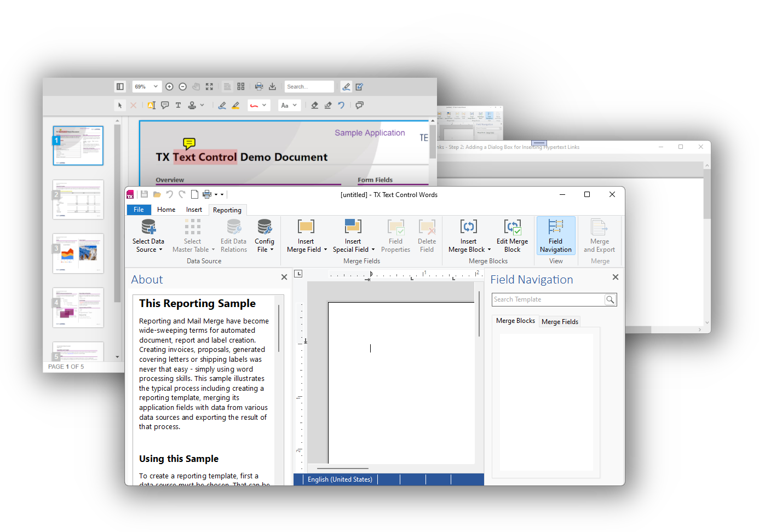
Task: Open Select Data Source dropdown
Action: [148, 236]
